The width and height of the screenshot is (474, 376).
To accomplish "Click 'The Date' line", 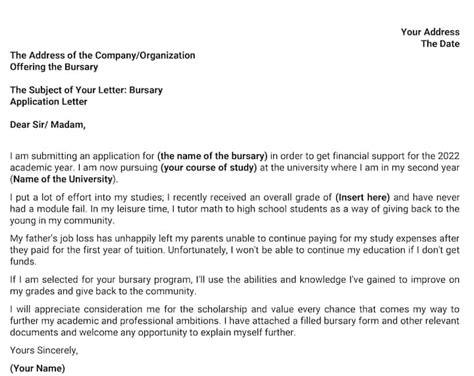I will click(440, 44).
